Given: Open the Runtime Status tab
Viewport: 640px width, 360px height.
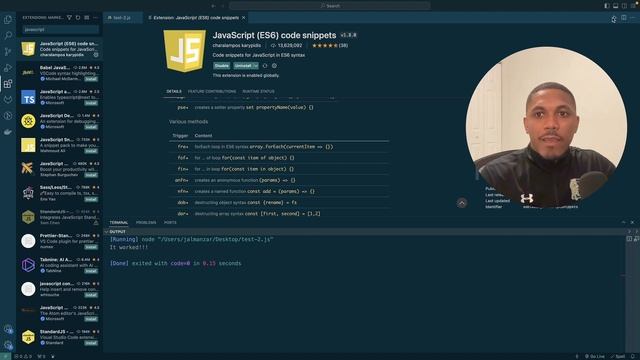Looking at the screenshot, I should click(x=258, y=91).
